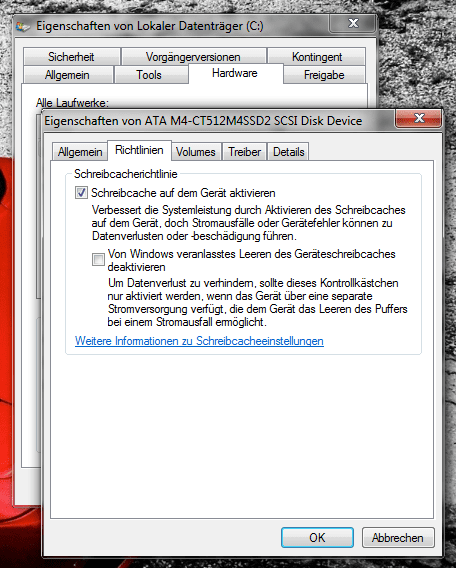This screenshot has width=456, height=568.
Task: Click the Alle Laufwerke label in the drive properties window
Action: 72,103
